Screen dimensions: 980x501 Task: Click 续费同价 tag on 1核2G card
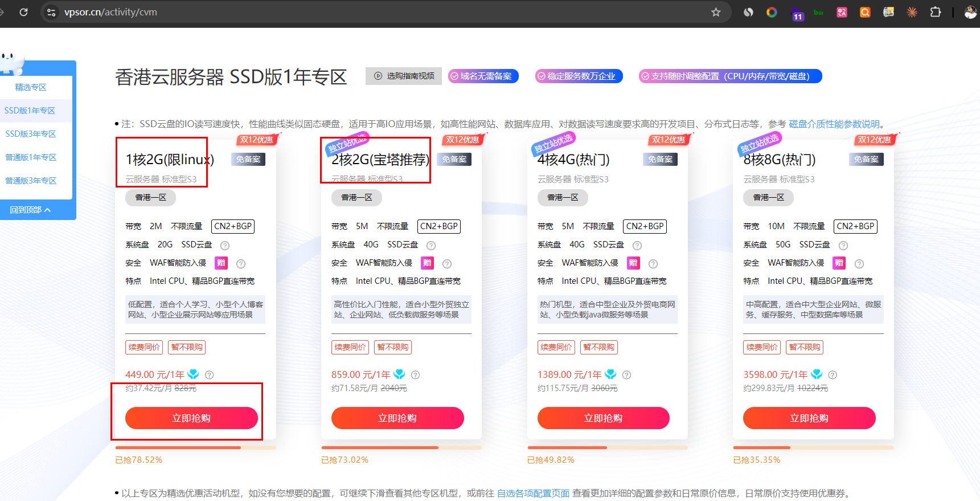pos(144,347)
